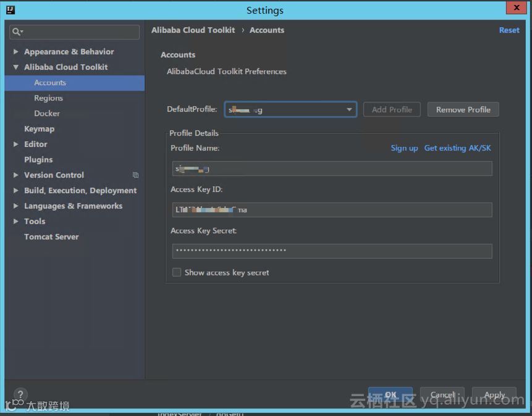
Task: Click the Accounts breadcrumb entry
Action: pos(267,30)
